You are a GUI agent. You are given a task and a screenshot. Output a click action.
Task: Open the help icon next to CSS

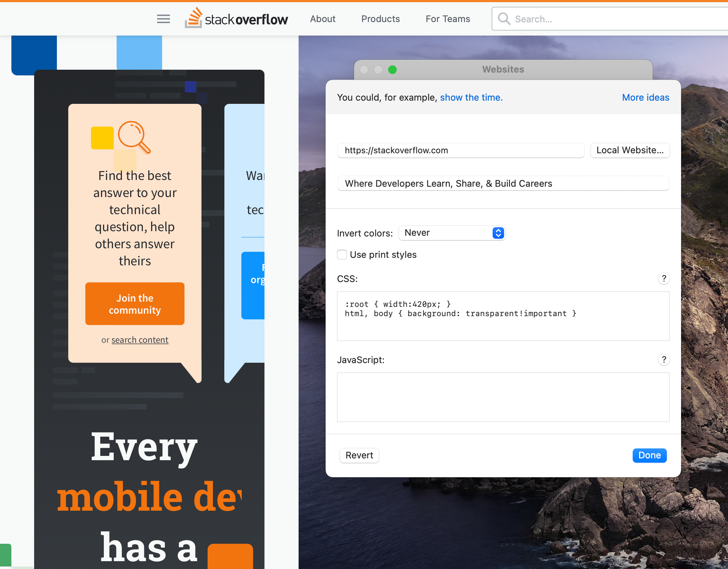[664, 278]
